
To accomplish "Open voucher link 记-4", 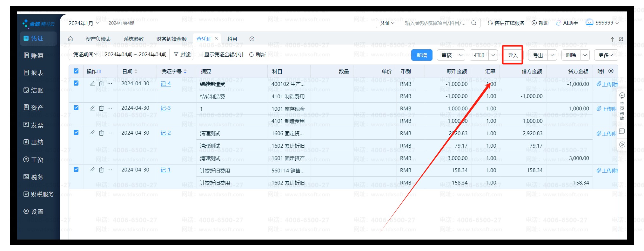I will coord(165,84).
